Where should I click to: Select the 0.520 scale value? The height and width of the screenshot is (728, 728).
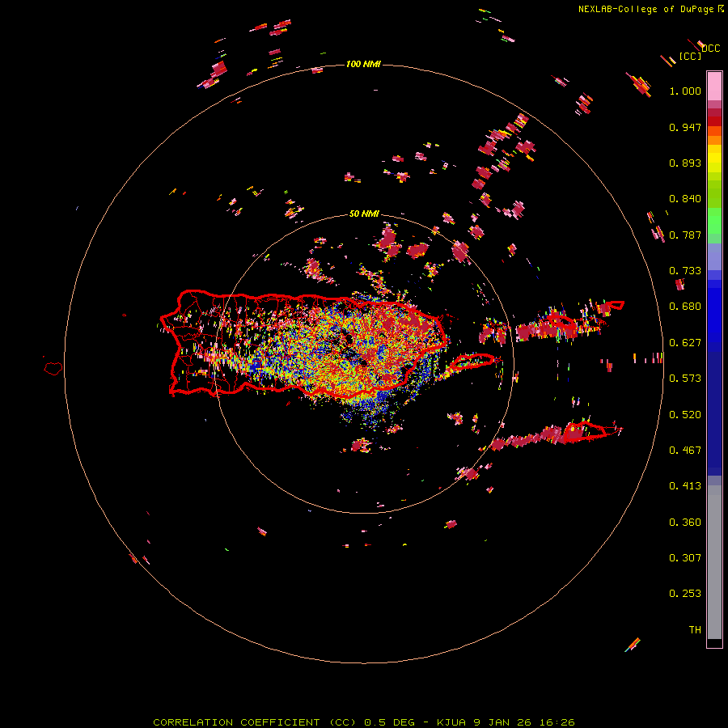pos(685,415)
